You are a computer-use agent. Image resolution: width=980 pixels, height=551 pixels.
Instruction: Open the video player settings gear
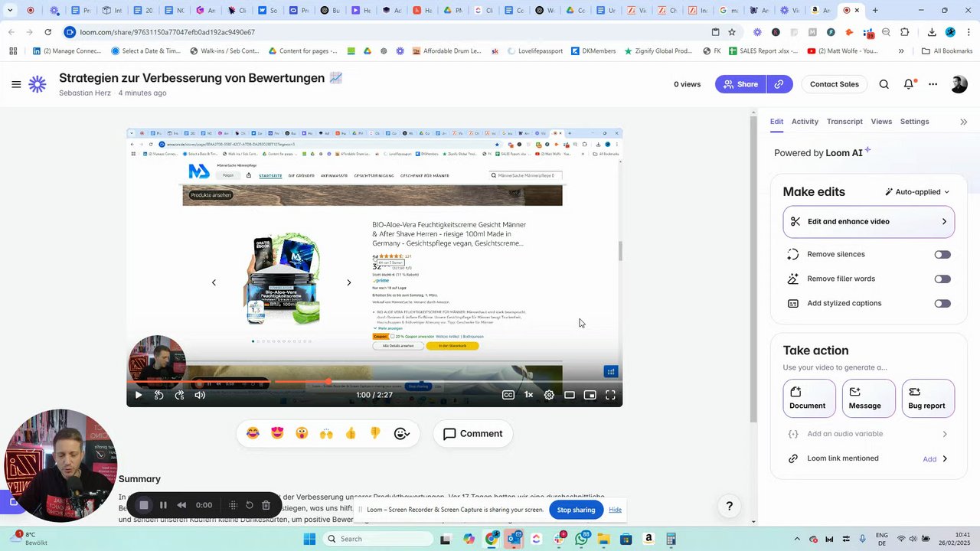549,395
